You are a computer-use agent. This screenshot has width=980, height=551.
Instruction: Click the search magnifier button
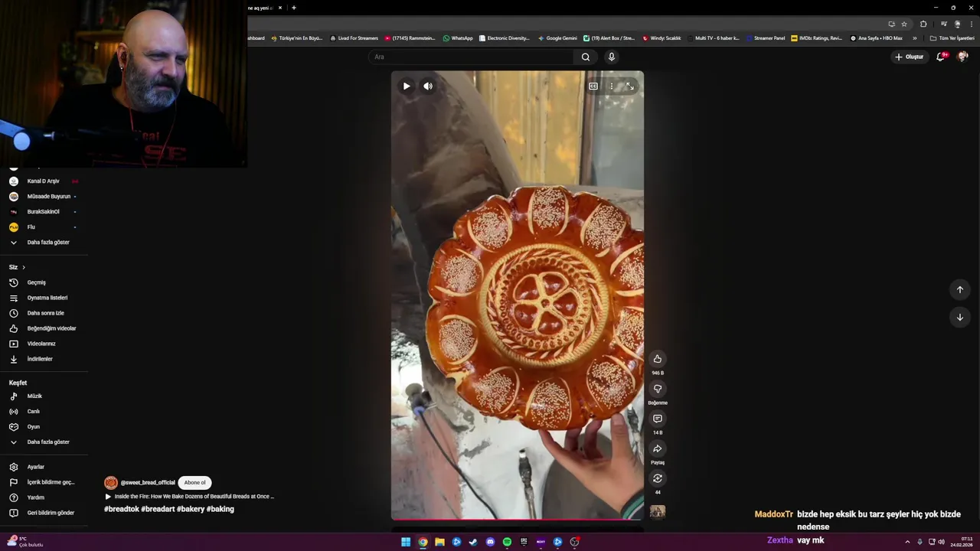click(x=586, y=57)
